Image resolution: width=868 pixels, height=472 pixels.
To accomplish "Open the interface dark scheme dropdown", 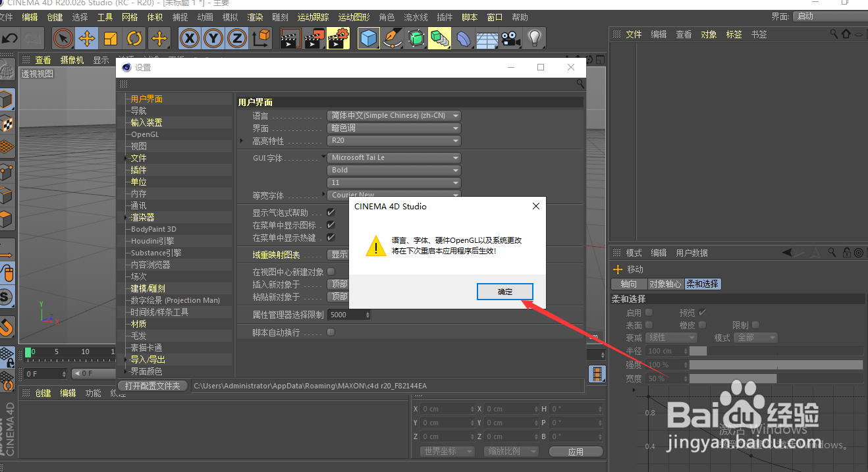I will [x=394, y=128].
